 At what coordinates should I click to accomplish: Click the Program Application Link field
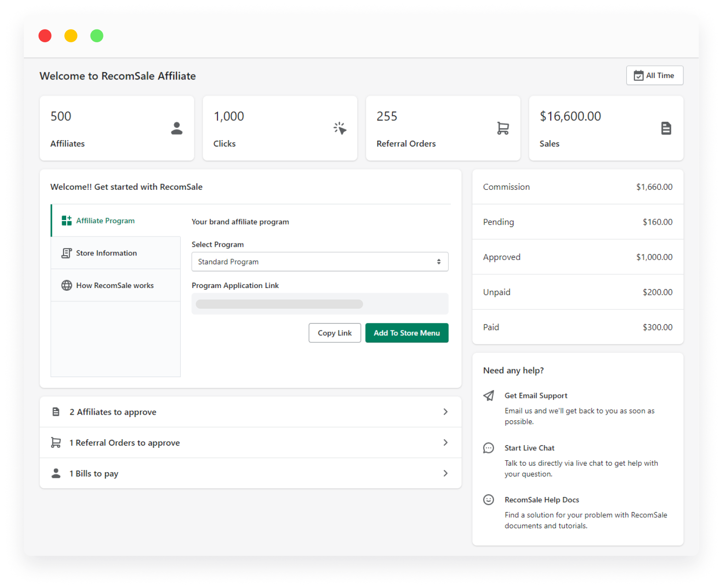[x=320, y=304]
